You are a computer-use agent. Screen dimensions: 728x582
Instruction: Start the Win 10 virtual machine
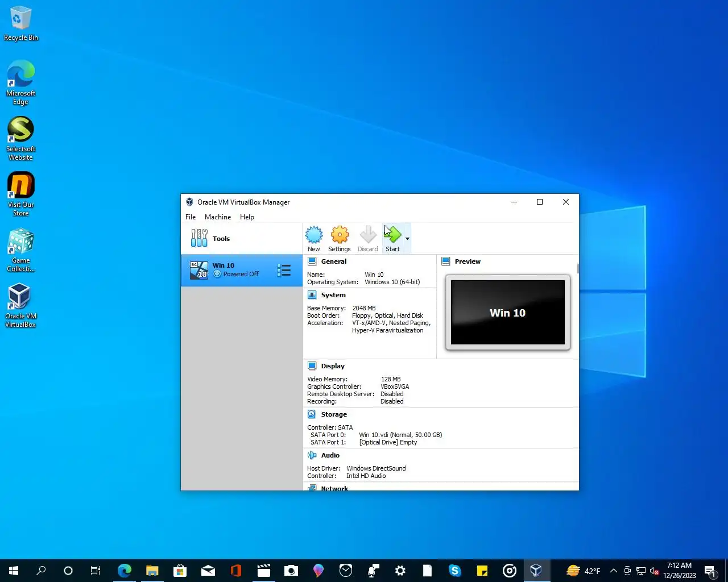click(392, 239)
